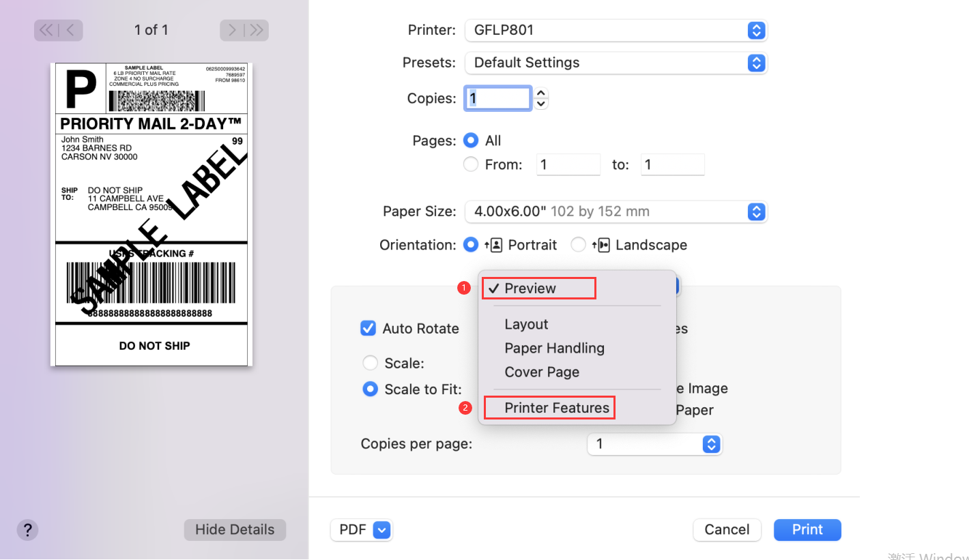The width and height of the screenshot is (969, 560).
Task: Open the Presets dropdown
Action: click(616, 62)
